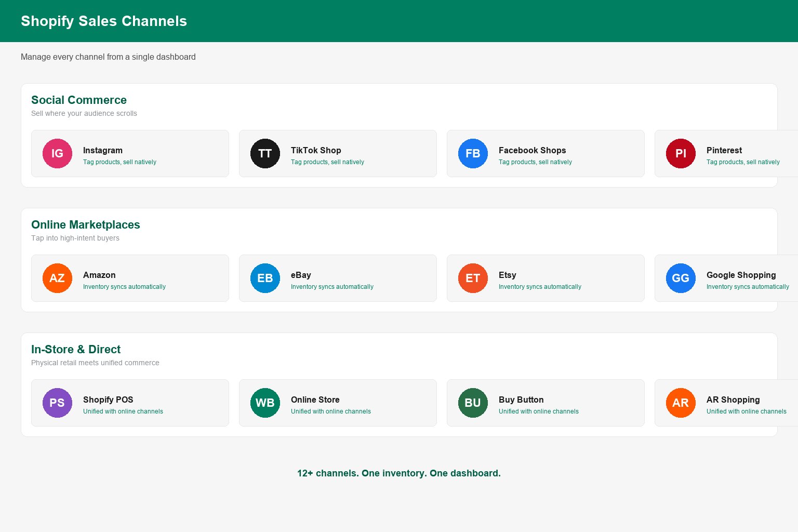Image resolution: width=798 pixels, height=532 pixels.
Task: Click "Sell where your audience scrolls" subtitle
Action: (x=84, y=113)
